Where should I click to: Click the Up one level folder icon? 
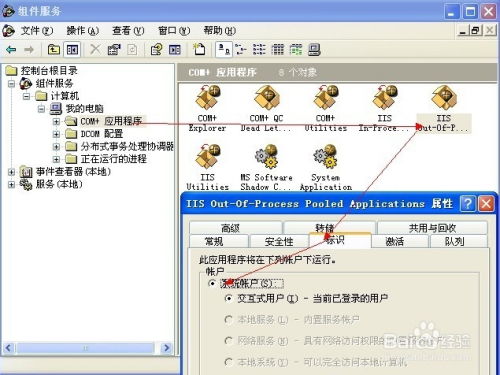54,50
